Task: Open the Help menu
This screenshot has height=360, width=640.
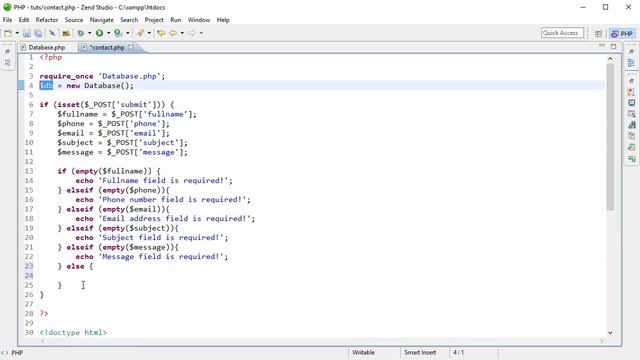Action: (x=223, y=20)
